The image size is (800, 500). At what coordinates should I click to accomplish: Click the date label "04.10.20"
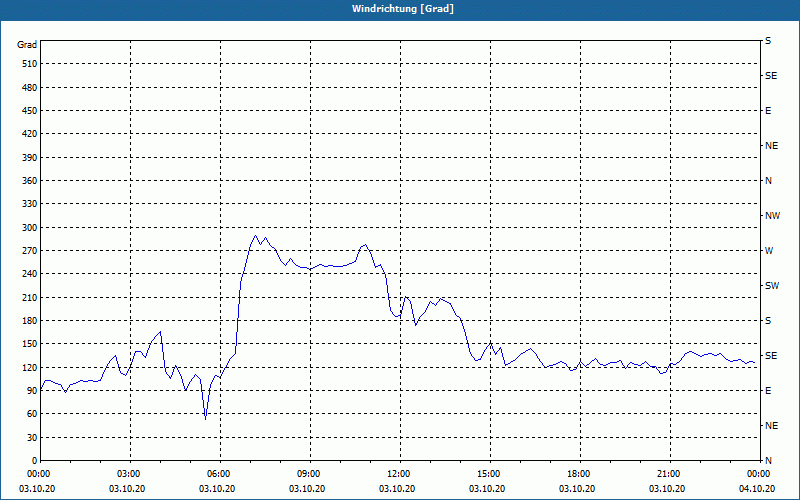(757, 489)
